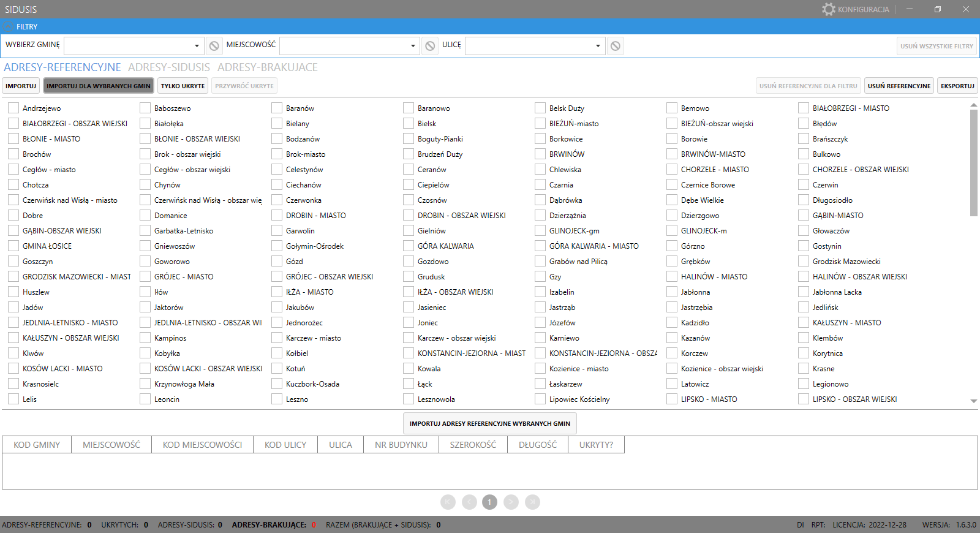980x533 pixels.
Task: Go to previous page arrow
Action: pyautogui.click(x=469, y=502)
